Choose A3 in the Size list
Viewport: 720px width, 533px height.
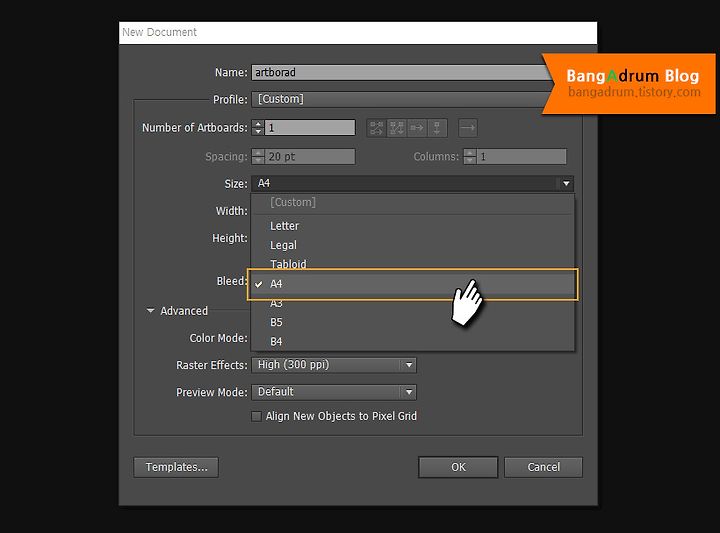pyautogui.click(x=412, y=304)
